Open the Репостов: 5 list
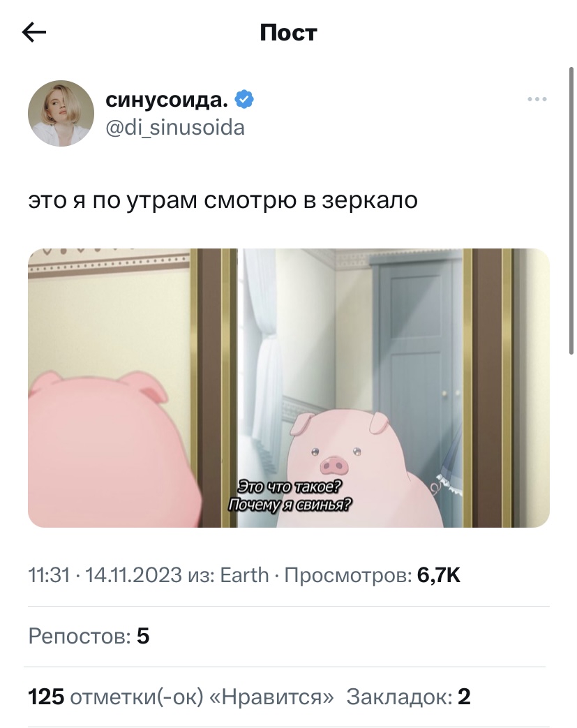 click(x=89, y=636)
